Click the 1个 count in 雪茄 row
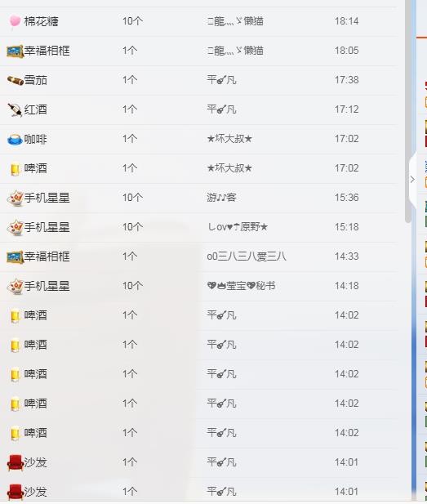The width and height of the screenshot is (427, 504). [130, 80]
